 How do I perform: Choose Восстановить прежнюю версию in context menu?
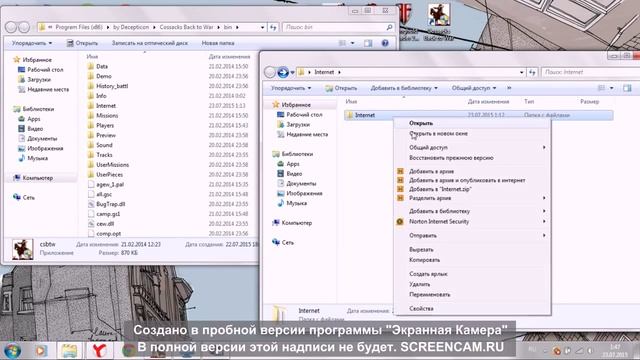(451, 158)
